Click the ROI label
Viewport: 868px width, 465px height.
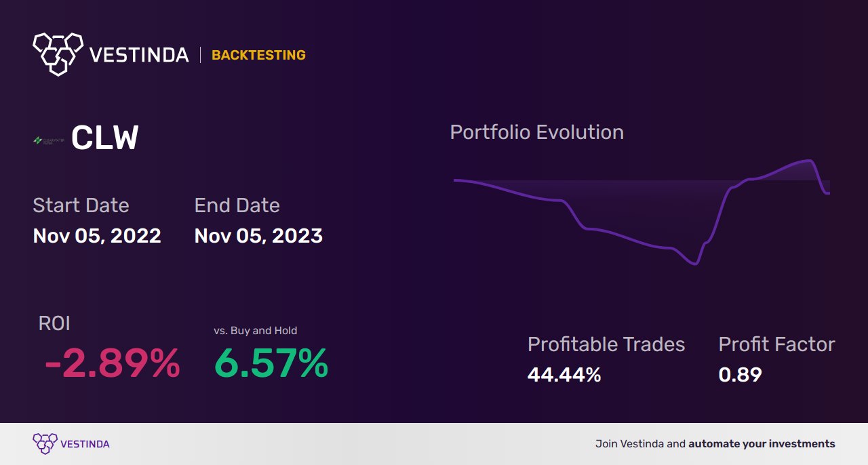click(54, 323)
